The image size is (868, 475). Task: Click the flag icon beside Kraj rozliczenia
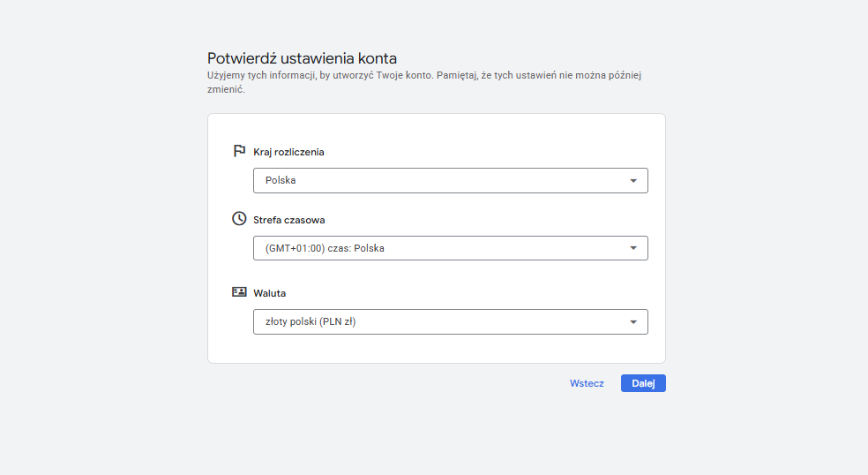(x=238, y=151)
